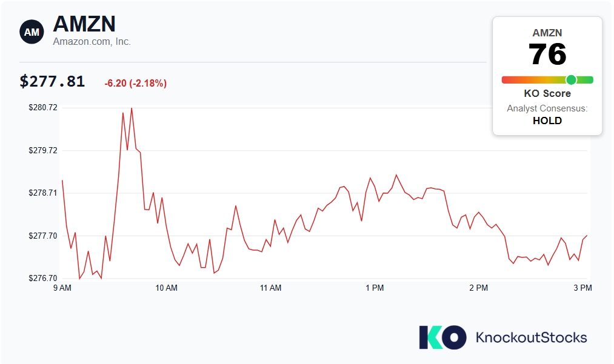Click the 2 PM x-axis label
The image size is (614, 364).
[x=478, y=288]
